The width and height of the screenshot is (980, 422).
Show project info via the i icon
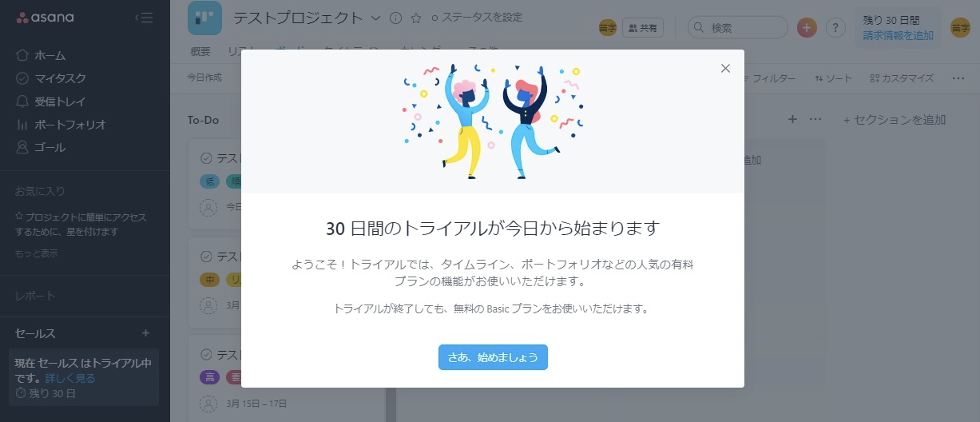click(x=395, y=18)
